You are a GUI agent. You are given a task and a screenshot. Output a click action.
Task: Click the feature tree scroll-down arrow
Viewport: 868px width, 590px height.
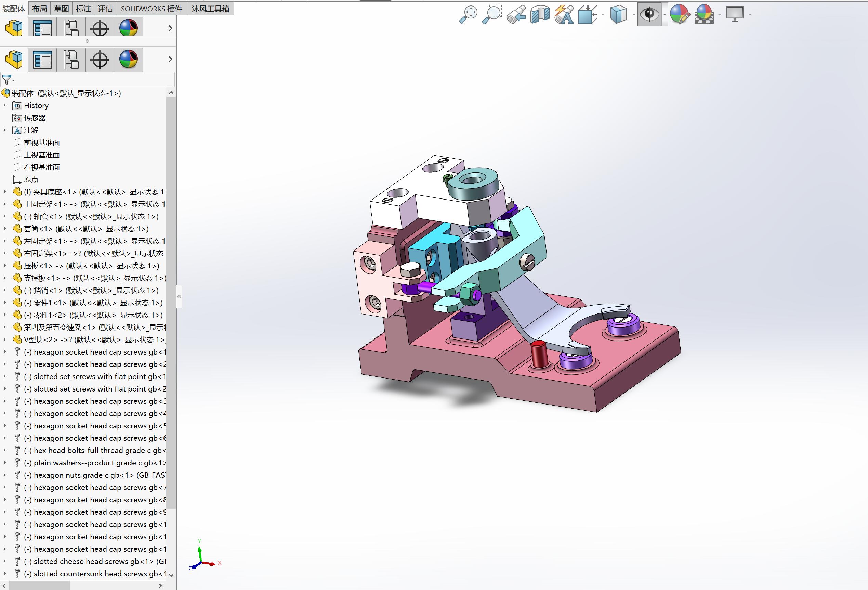pos(171,575)
